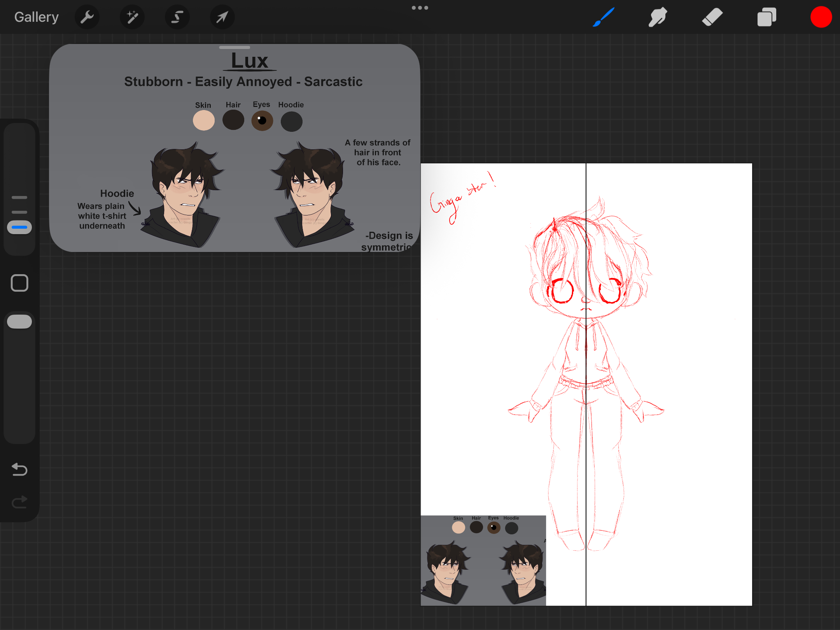Activate the Selection tool

177,17
